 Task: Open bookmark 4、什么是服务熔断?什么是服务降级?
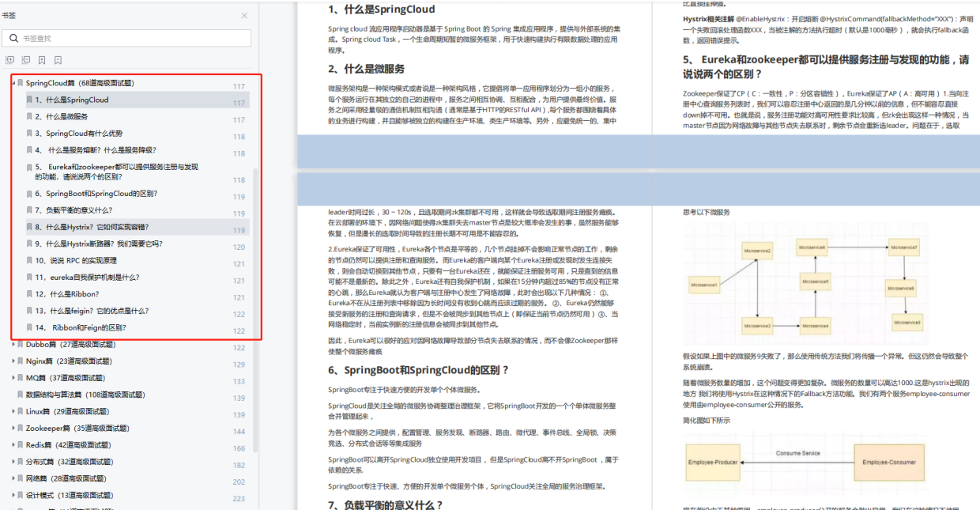tap(96, 150)
